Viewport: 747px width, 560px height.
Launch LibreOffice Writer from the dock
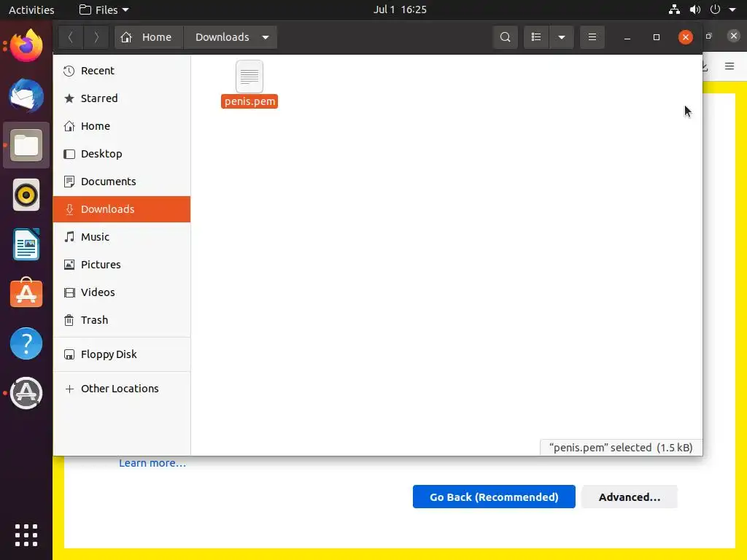pos(26,244)
